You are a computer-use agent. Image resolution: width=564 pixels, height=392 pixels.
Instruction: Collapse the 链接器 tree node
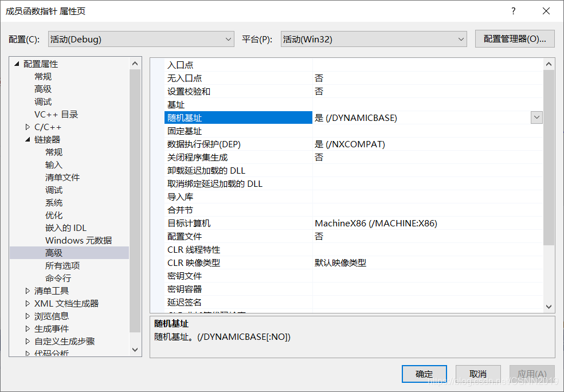[x=26, y=139]
